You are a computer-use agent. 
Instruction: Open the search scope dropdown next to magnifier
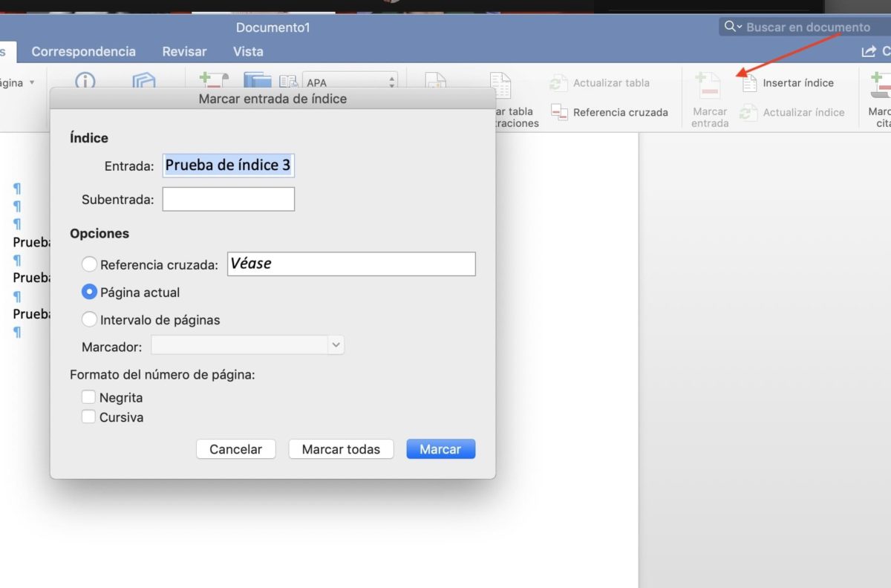pyautogui.click(x=738, y=27)
